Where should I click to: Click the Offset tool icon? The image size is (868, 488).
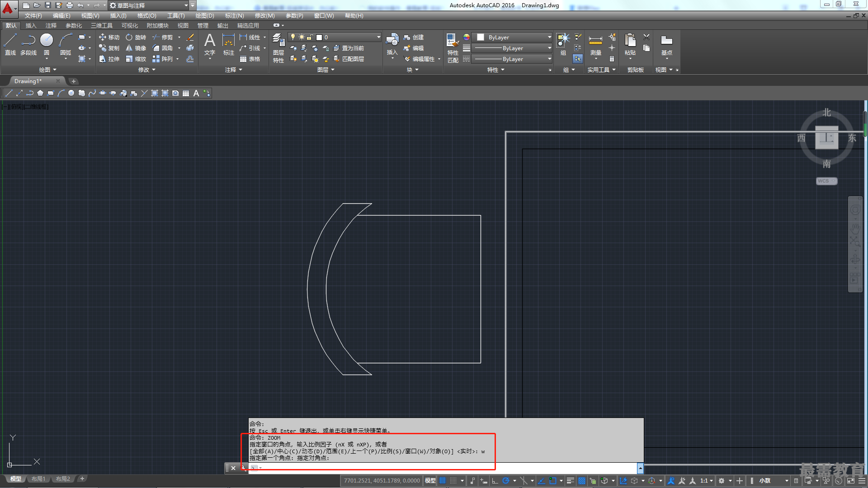point(190,59)
